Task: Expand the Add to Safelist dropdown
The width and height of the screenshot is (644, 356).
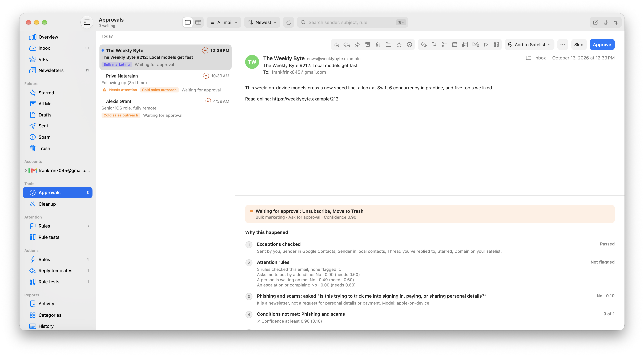Action: click(x=529, y=44)
